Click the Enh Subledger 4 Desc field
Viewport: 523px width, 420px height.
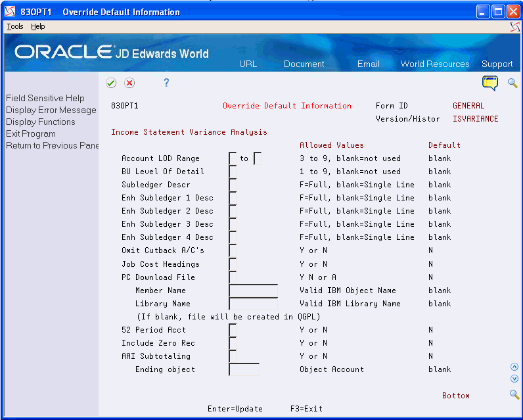click(x=233, y=237)
